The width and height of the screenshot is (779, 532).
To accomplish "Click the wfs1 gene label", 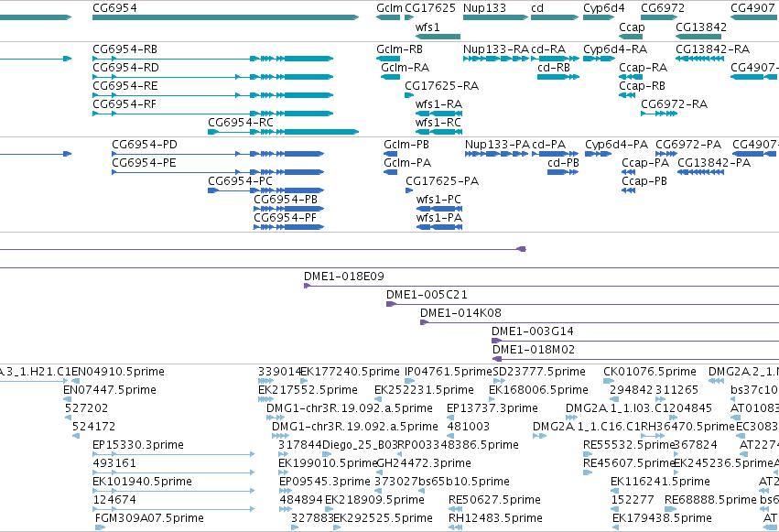I will tap(427, 27).
